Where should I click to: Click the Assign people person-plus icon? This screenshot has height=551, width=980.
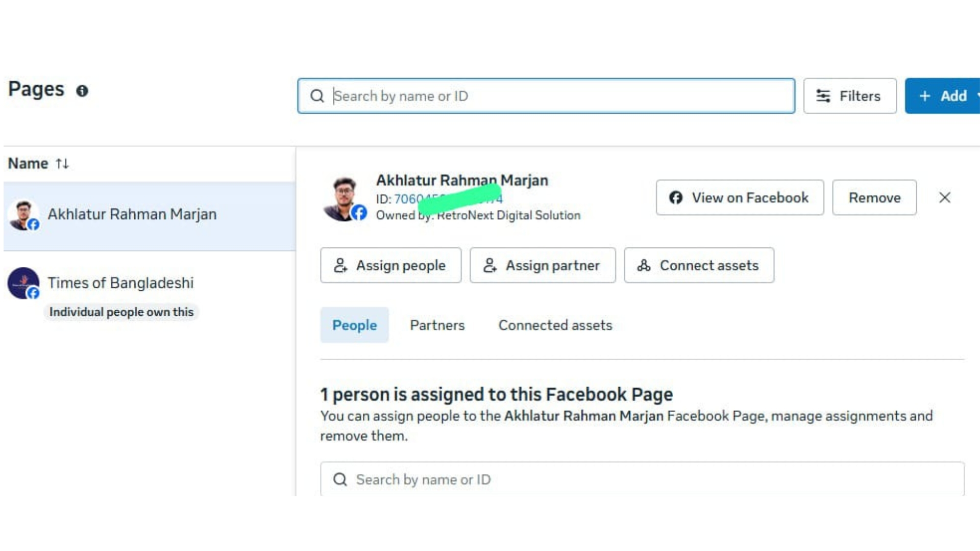coord(340,265)
